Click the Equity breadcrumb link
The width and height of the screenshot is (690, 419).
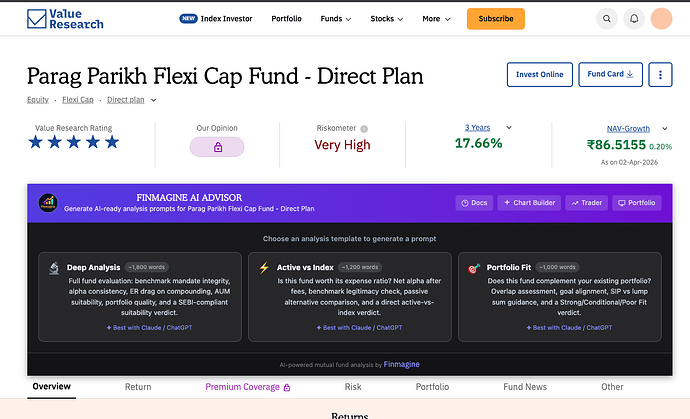pyautogui.click(x=38, y=100)
